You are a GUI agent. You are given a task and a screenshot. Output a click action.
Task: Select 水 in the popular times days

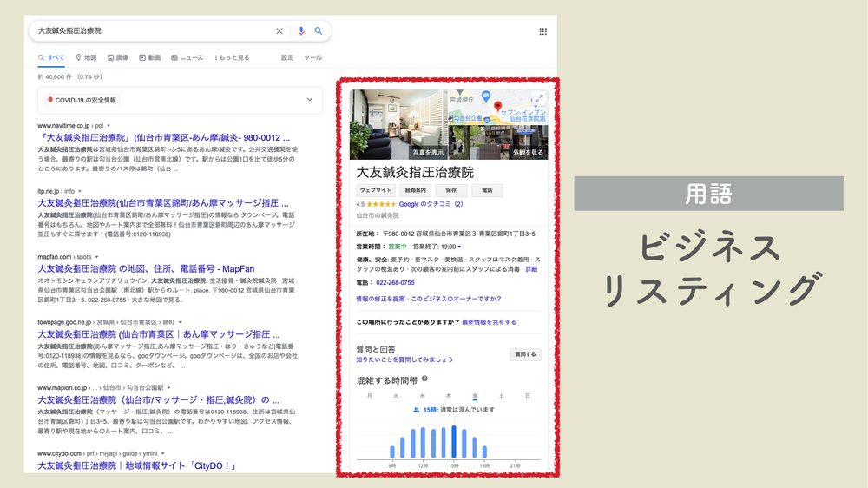point(423,396)
